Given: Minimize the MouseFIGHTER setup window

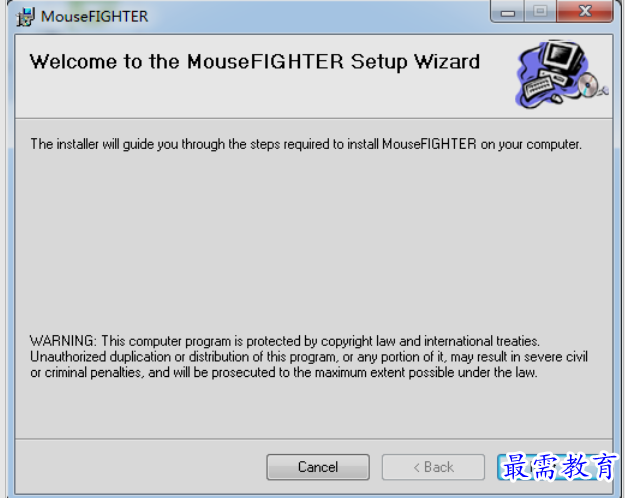Looking at the screenshot, I should 507,12.
